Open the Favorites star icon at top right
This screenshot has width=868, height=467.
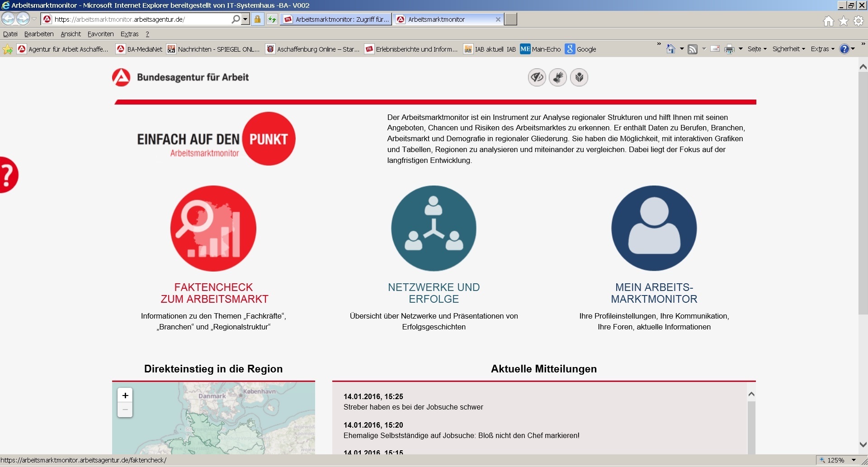(x=844, y=21)
